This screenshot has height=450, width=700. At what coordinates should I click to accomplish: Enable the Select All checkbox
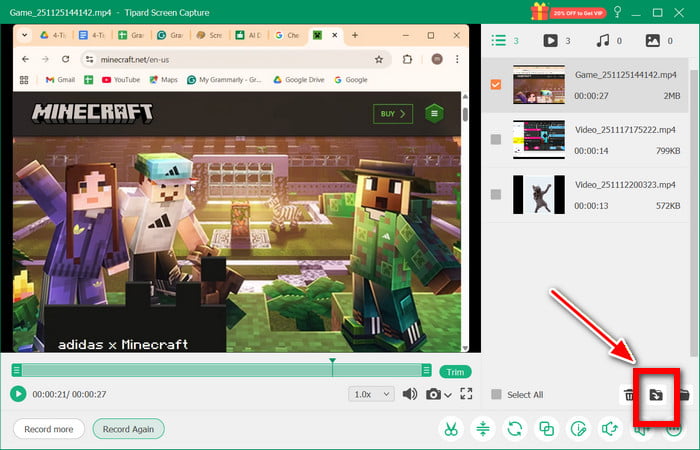point(496,394)
